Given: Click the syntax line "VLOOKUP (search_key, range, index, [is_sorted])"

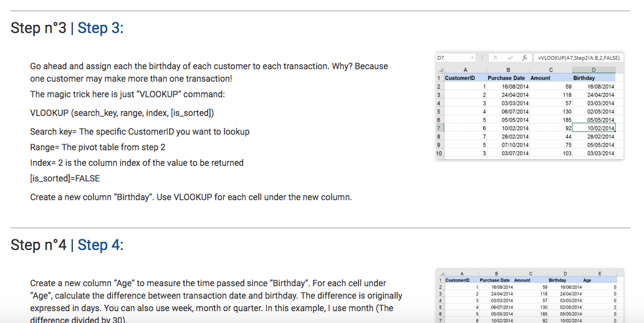Looking at the screenshot, I should tap(122, 113).
